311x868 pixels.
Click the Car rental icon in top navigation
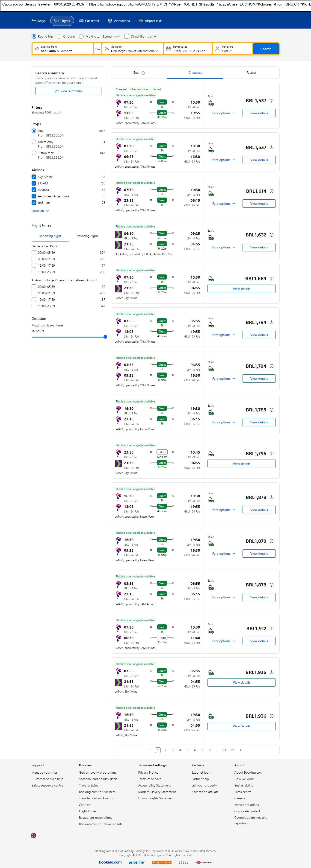tap(81, 21)
